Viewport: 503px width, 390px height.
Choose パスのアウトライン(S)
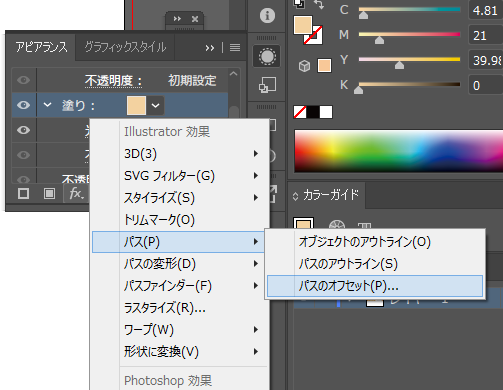[x=375, y=264]
